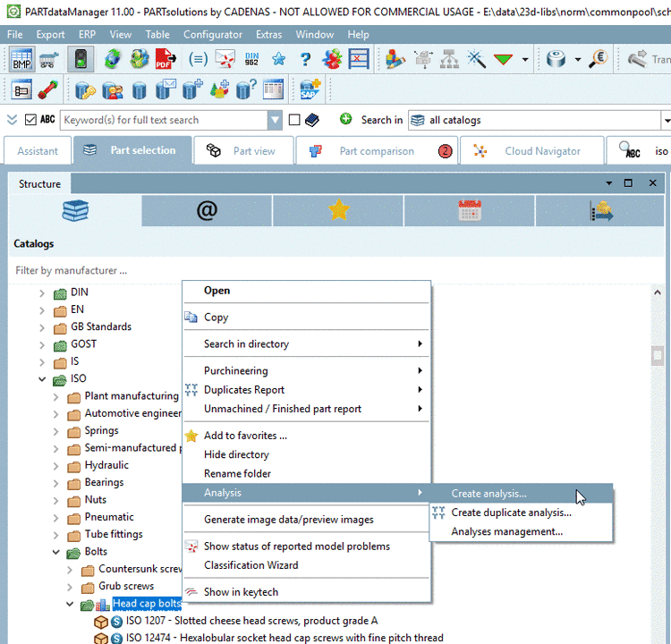Open the Export menu
Image resolution: width=671 pixels, height=644 pixels.
pyautogui.click(x=50, y=34)
